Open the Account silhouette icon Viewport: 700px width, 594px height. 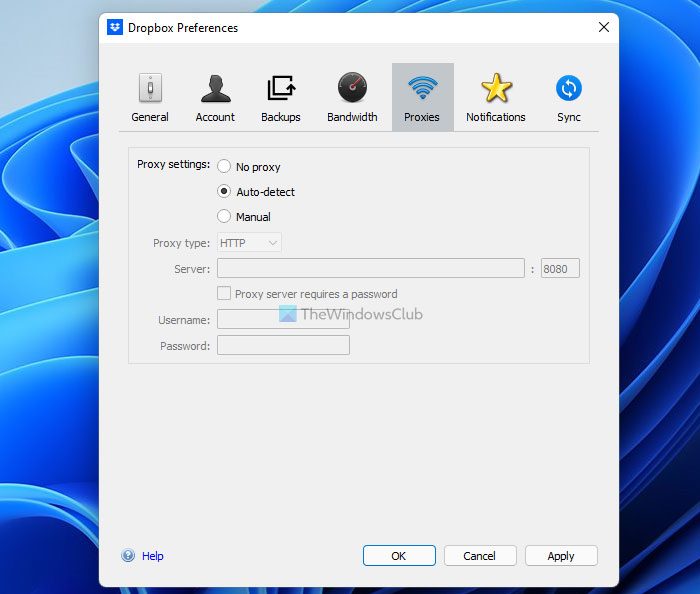(215, 89)
